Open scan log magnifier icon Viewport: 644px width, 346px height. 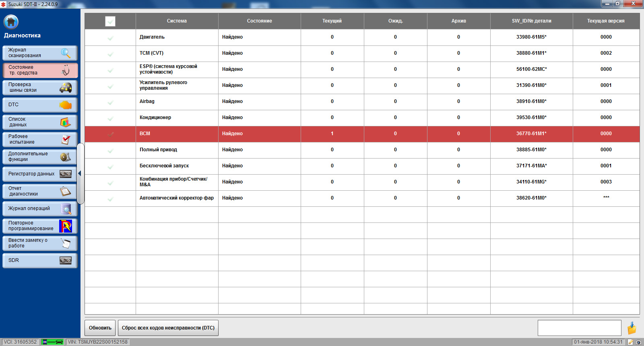pos(66,53)
